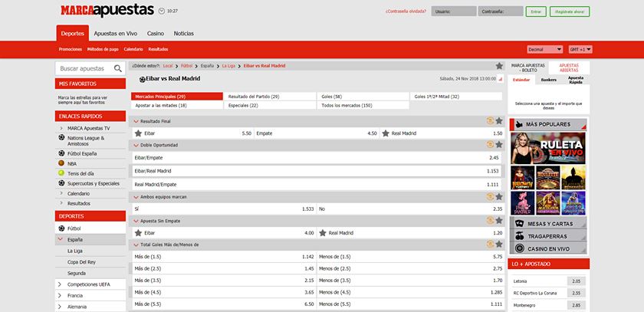Screen dimensions: 644x312
Task: Click cash-out coin icon on Resultado Final
Action: click(x=490, y=121)
